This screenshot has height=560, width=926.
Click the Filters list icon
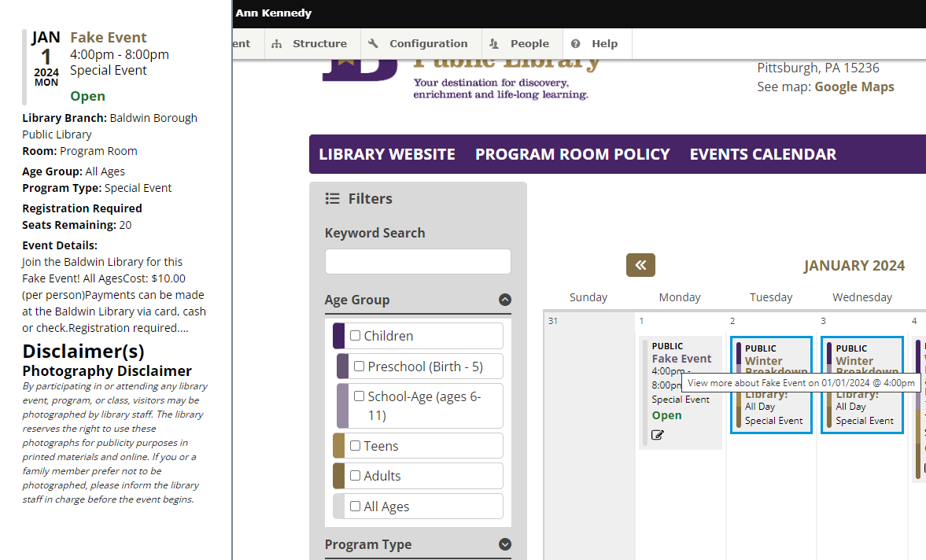click(x=333, y=198)
